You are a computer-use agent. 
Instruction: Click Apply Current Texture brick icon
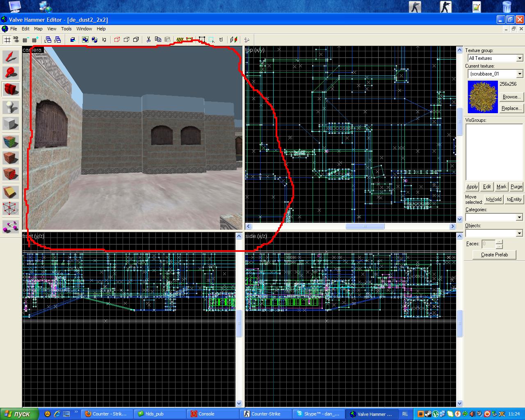click(x=11, y=158)
